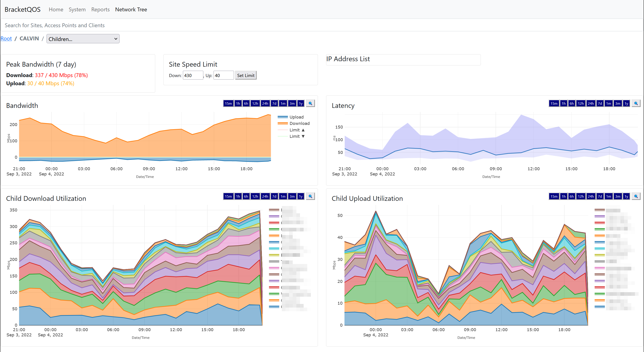The image size is (644, 352).
Task: Switch to the Network Tree view
Action: coord(131,10)
